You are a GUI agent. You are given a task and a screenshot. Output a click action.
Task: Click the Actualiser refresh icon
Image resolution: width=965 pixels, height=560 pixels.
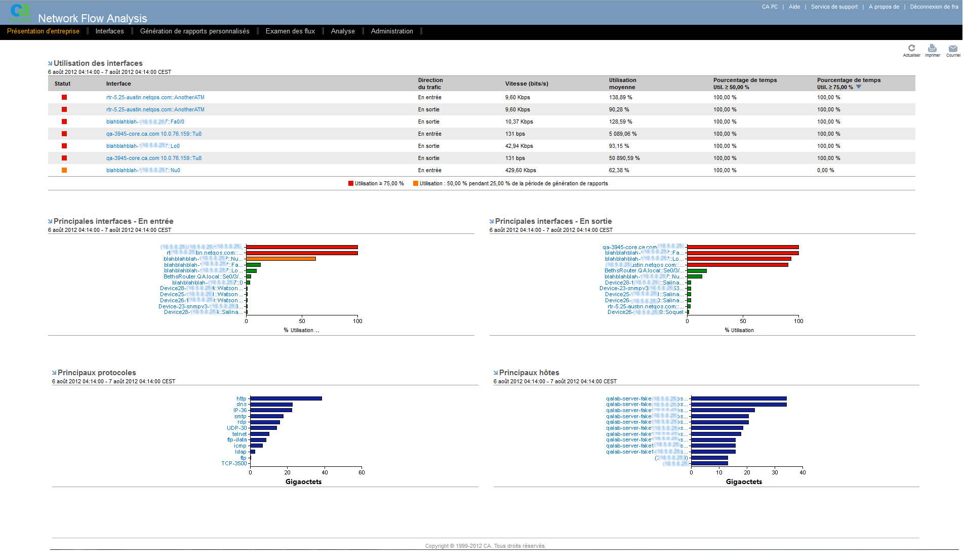(911, 49)
